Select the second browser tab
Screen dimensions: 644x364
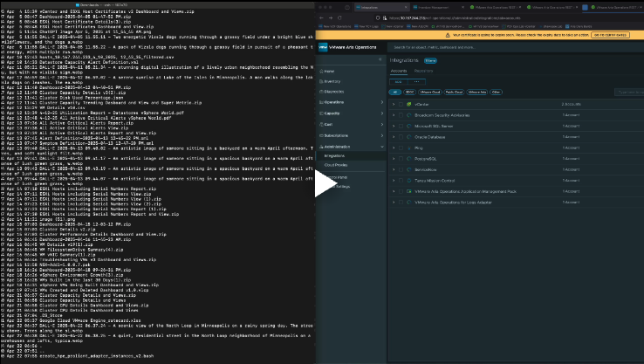point(438,7)
